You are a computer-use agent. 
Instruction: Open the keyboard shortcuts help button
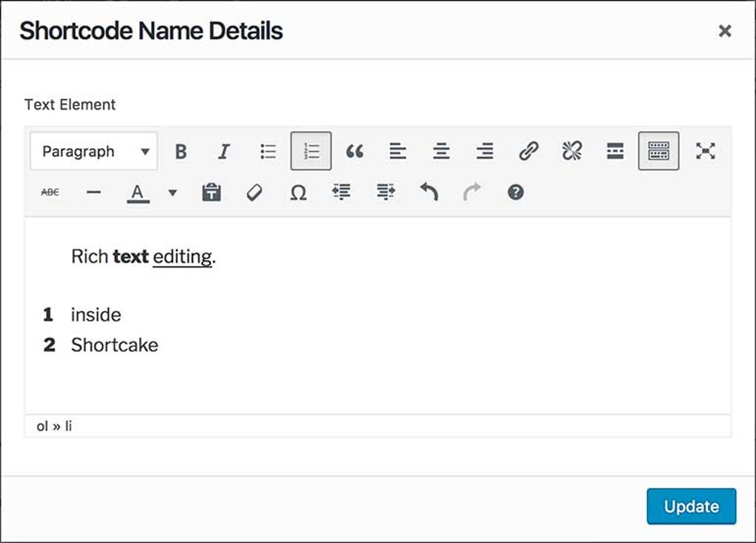pyautogui.click(x=516, y=192)
